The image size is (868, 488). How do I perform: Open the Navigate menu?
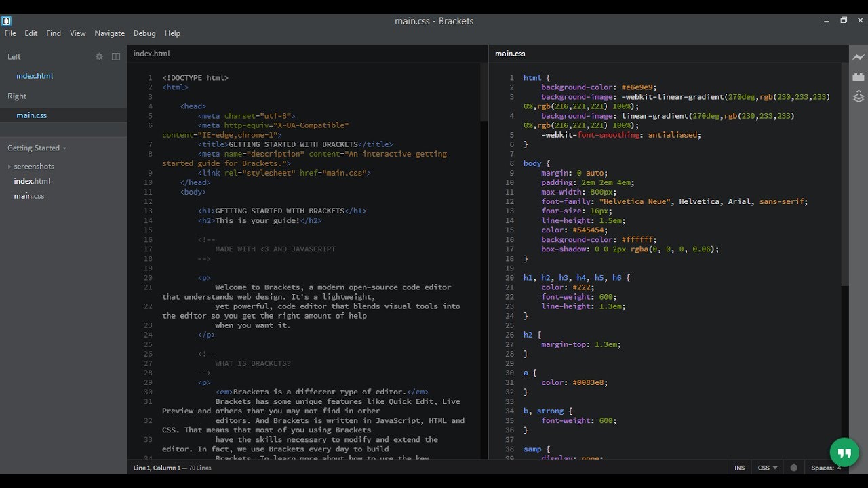click(110, 33)
